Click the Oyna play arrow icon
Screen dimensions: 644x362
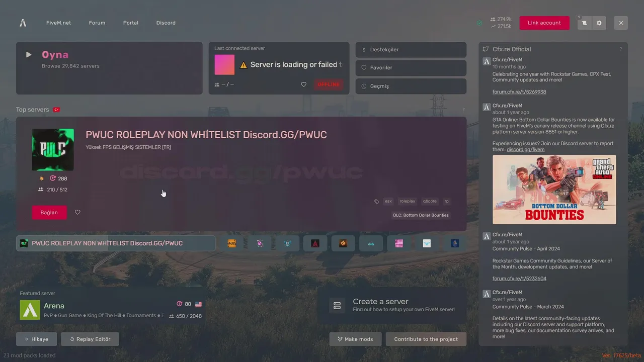[29, 55]
